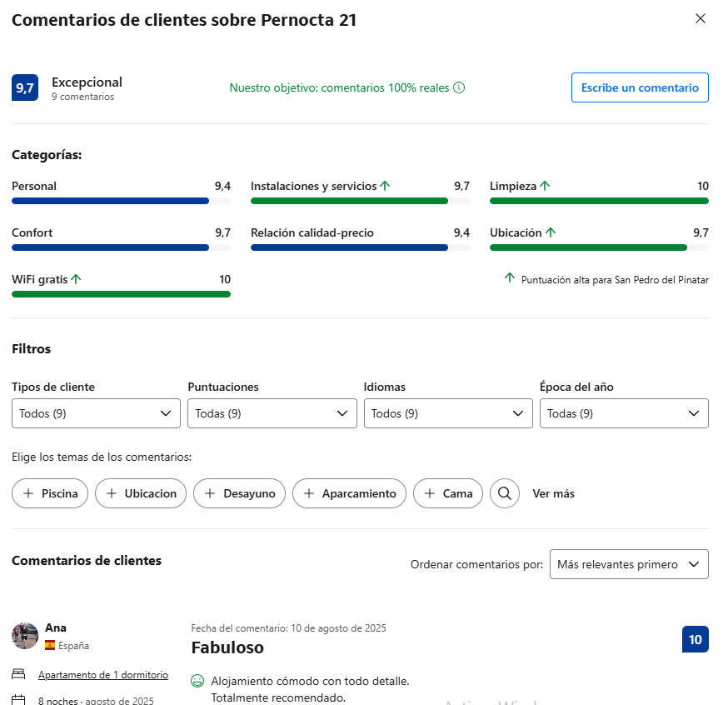Expand the Tipos de cliente dropdown
The image size is (728, 705).
point(96,413)
